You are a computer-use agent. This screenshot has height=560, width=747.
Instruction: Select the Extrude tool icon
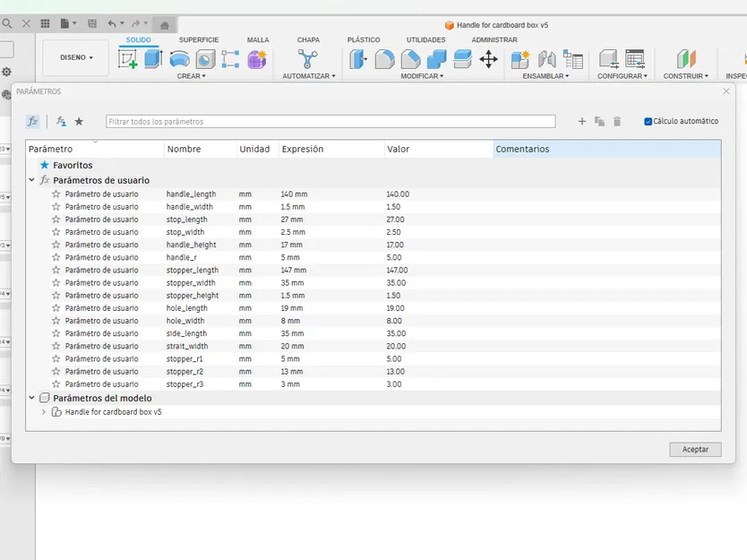coord(153,59)
